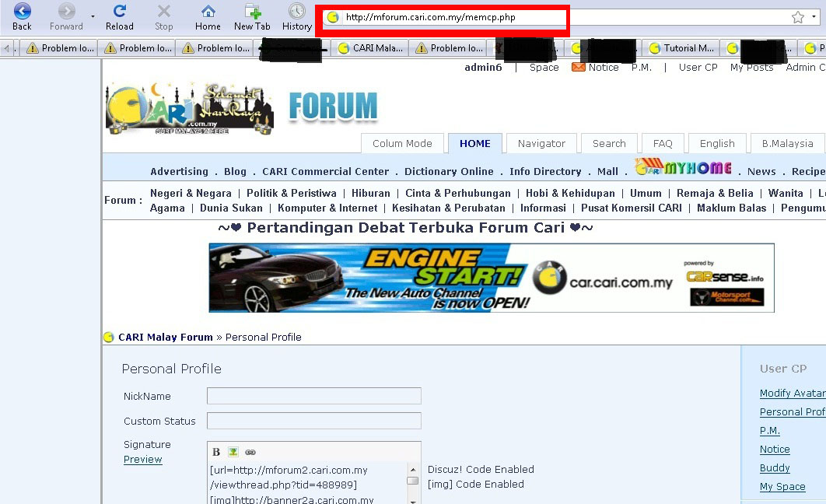Open Modify Avatar in User CP sidebar
826x504 pixels.
point(793,393)
